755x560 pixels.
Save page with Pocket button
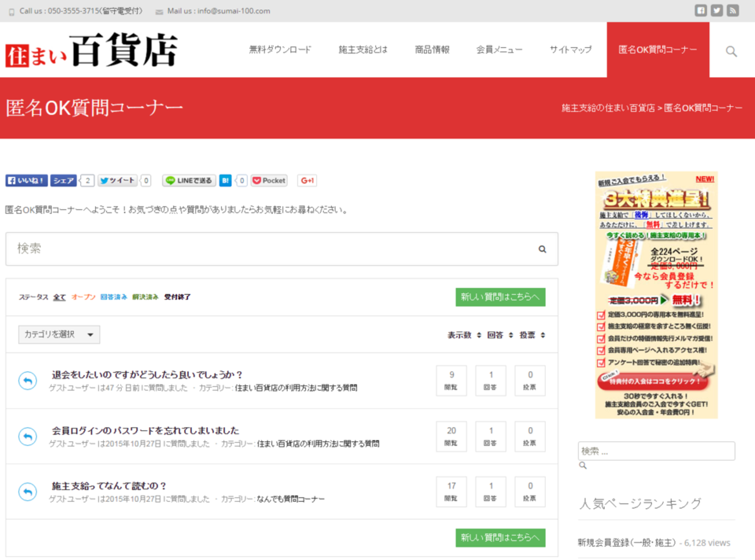[x=269, y=180]
